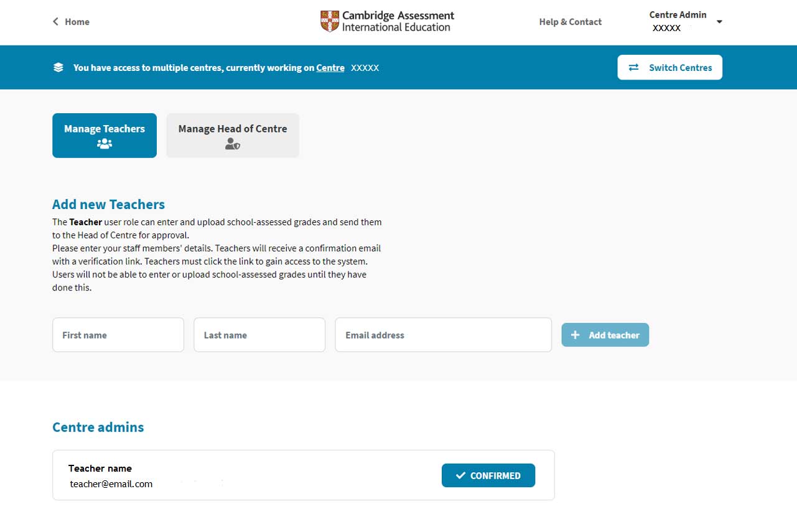Open the Centre Admin account menu label
Screen dimensions: 797x532
pos(678,15)
